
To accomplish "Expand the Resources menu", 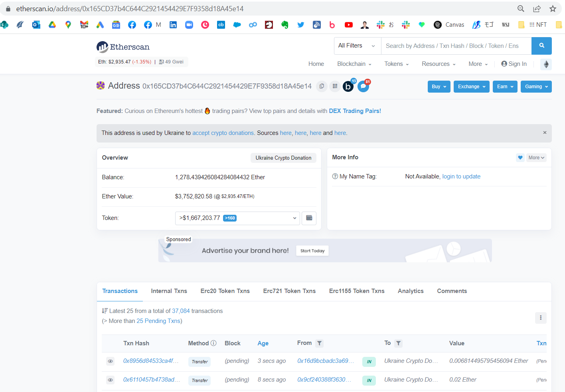I will point(439,64).
